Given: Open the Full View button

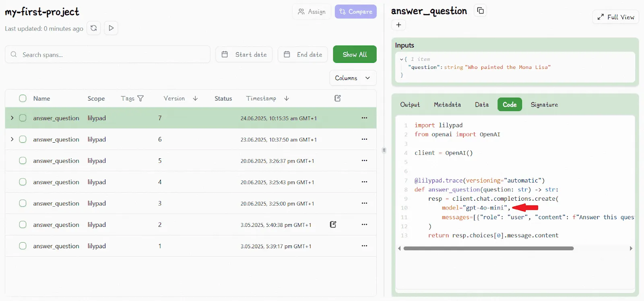Looking at the screenshot, I should coord(615,17).
